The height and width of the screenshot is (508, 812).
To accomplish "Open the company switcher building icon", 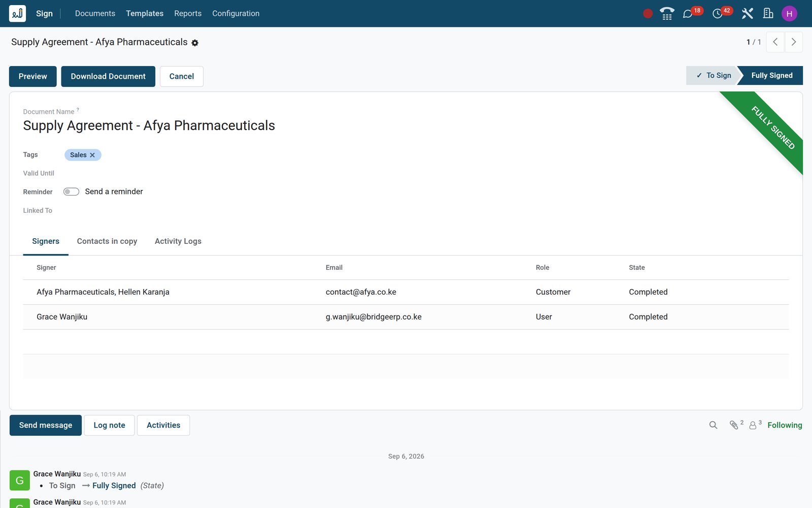I will coord(768,14).
